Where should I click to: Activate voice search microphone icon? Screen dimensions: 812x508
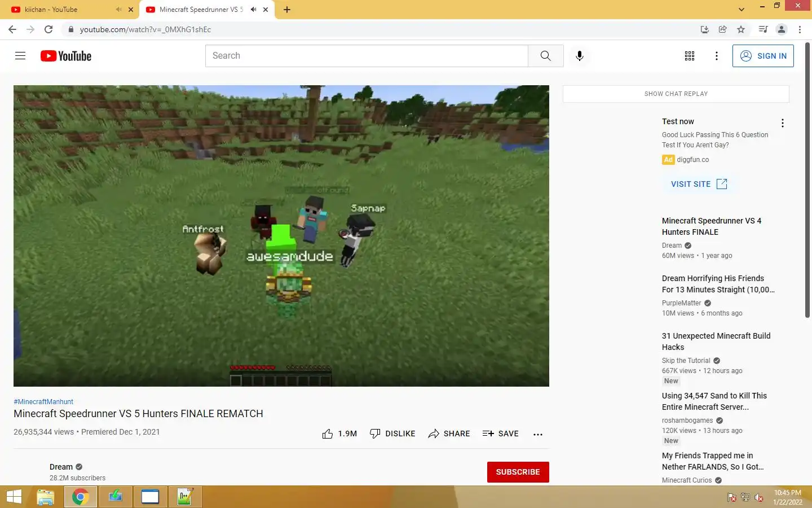579,56
